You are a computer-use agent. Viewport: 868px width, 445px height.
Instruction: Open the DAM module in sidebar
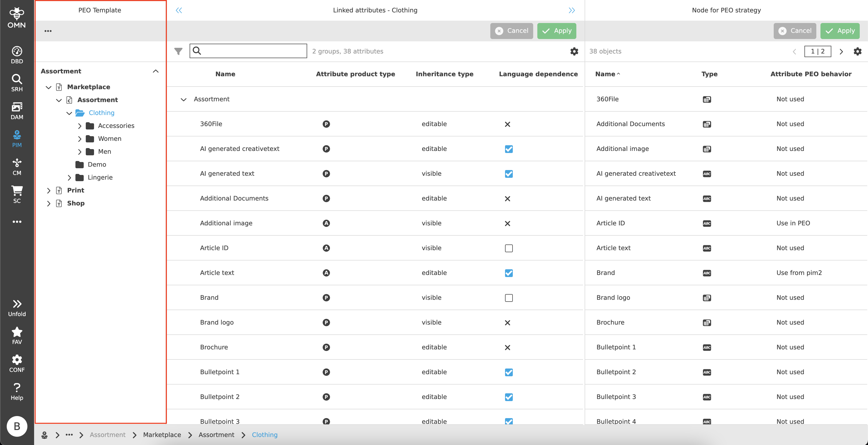click(x=17, y=111)
